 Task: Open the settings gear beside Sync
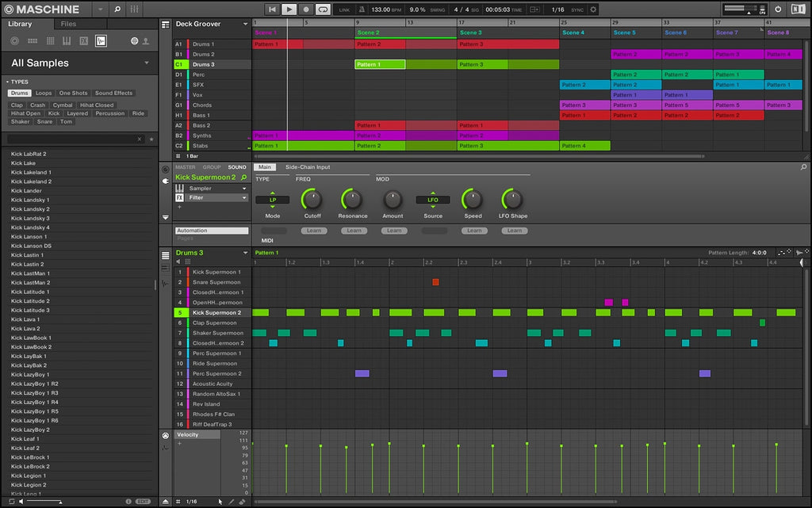(593, 10)
